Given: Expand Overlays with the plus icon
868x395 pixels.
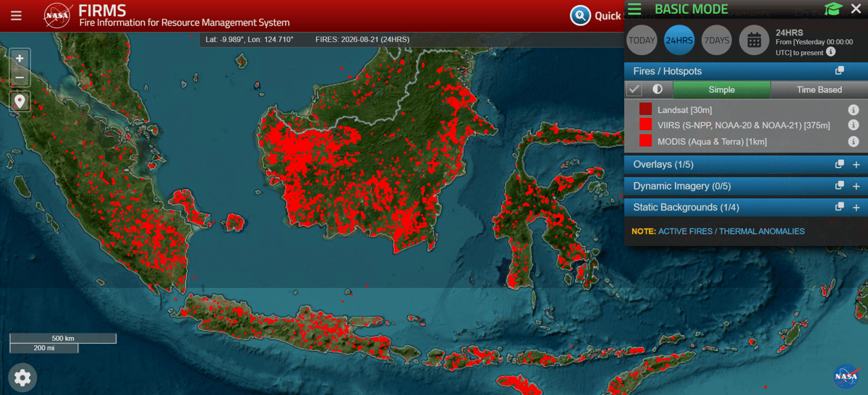Looking at the screenshot, I should (x=856, y=164).
